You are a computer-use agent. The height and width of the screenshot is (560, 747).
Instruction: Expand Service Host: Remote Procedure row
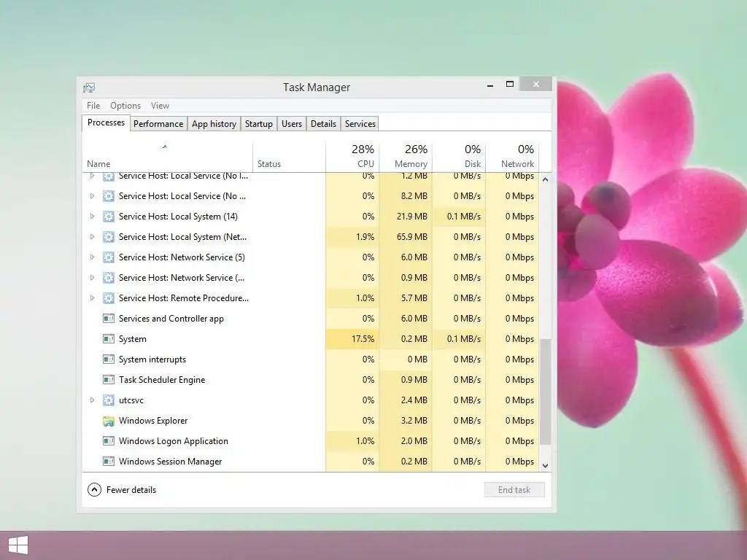click(x=92, y=298)
